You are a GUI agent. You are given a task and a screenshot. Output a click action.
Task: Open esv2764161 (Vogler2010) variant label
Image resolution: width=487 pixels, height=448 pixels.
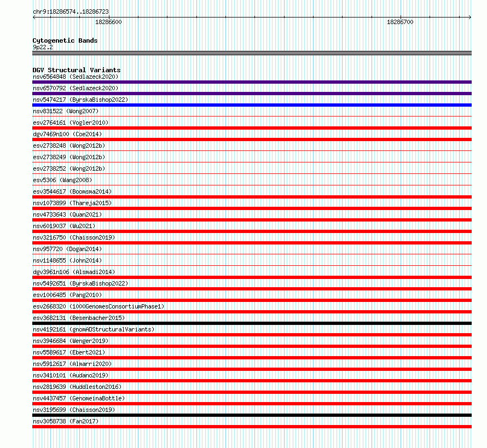[x=71, y=123]
